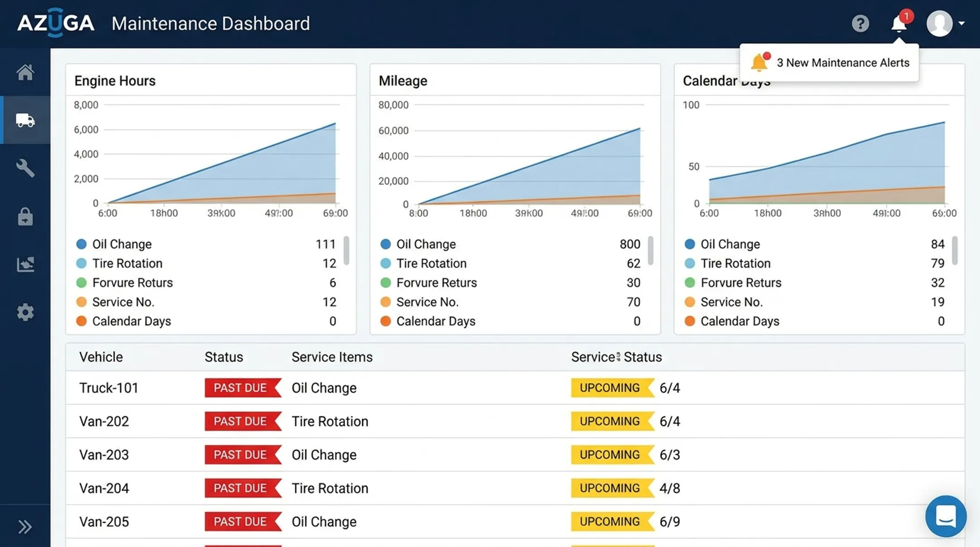Click the Engine Hours legend scrollbar
The height and width of the screenshot is (547, 980).
(x=347, y=250)
